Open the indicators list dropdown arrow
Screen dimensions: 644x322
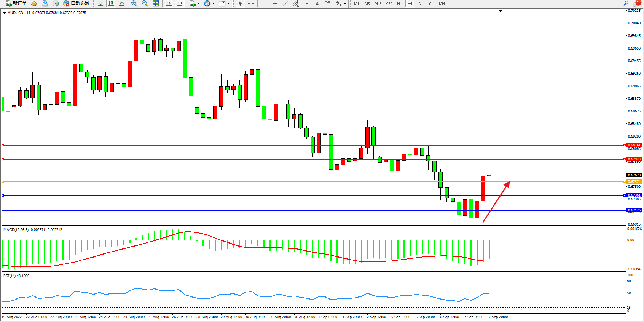(x=199, y=4)
